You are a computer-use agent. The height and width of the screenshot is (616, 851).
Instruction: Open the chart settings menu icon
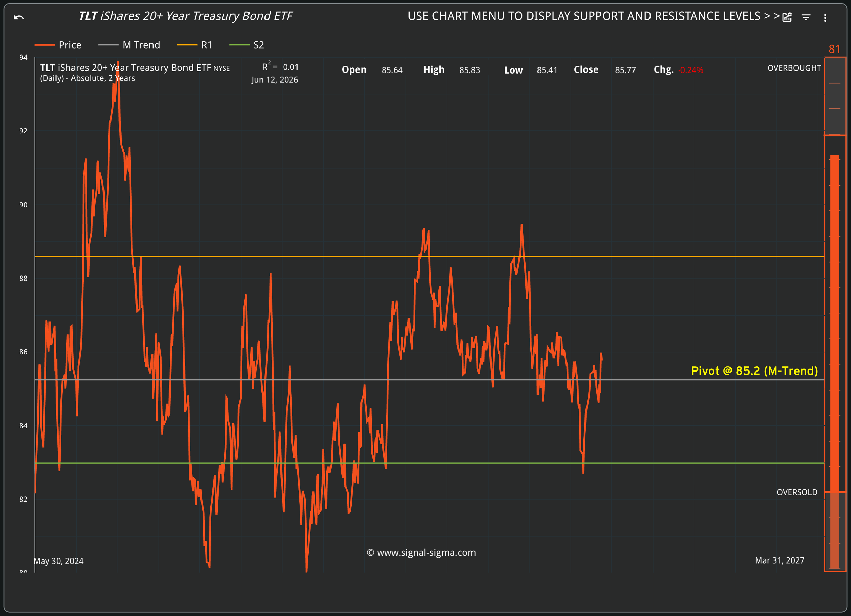(x=787, y=17)
